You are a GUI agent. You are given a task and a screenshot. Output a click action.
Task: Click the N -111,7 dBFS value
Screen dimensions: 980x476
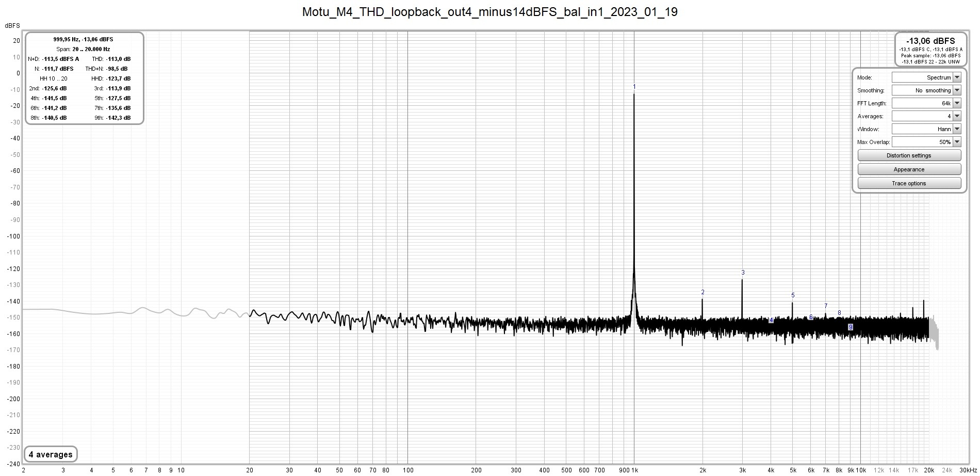[x=58, y=69]
